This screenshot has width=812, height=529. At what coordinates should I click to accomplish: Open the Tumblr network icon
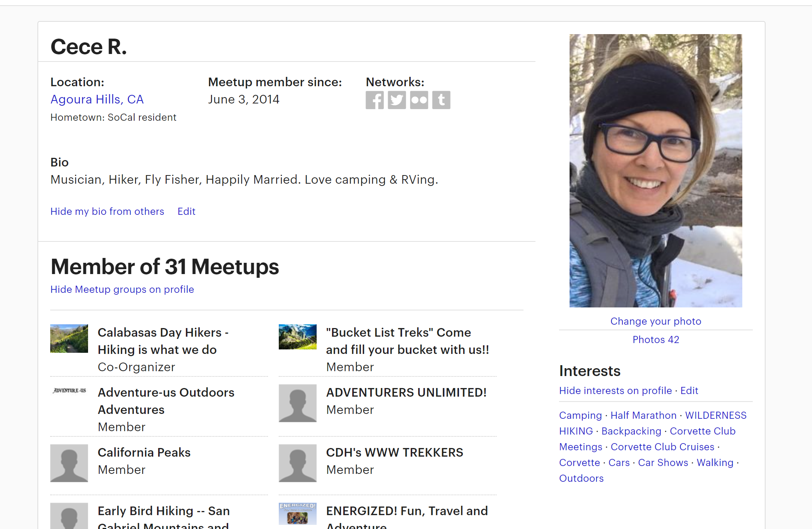point(441,100)
